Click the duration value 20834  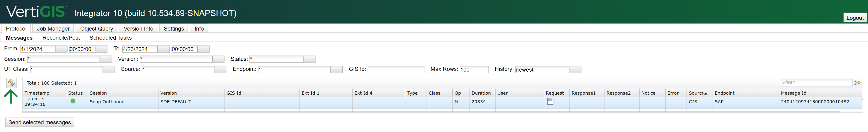[x=479, y=102]
